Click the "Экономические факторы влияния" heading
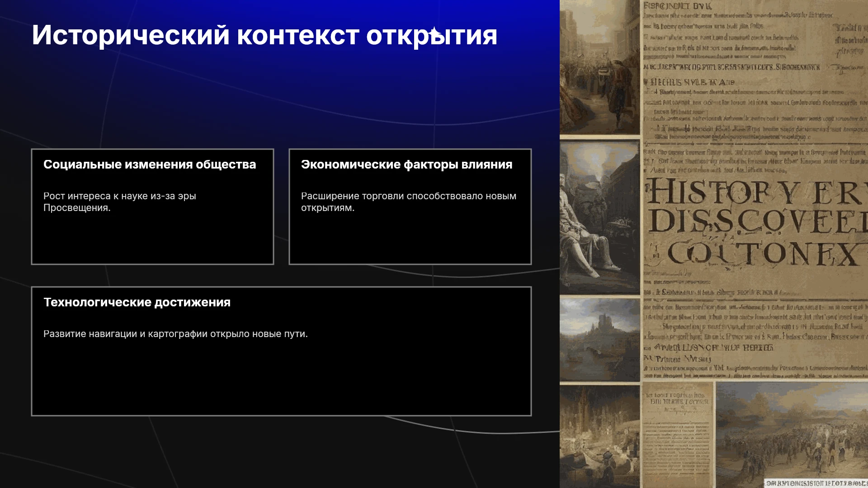868x488 pixels. coord(407,164)
